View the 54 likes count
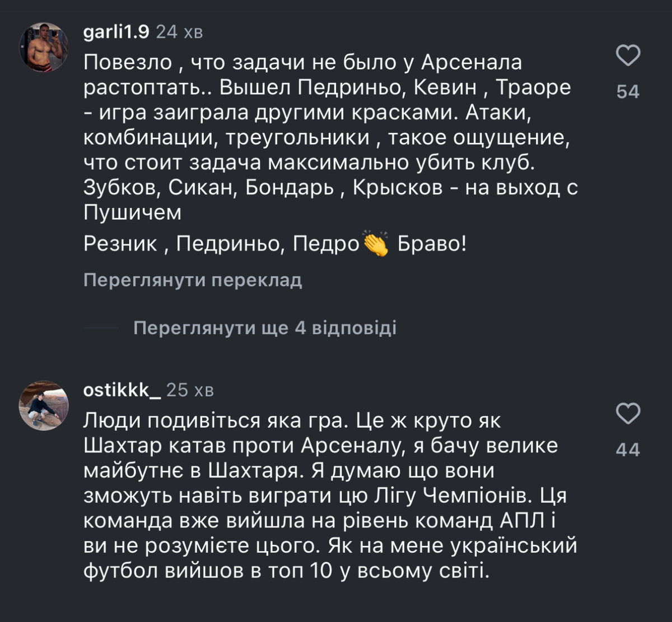 [628, 91]
